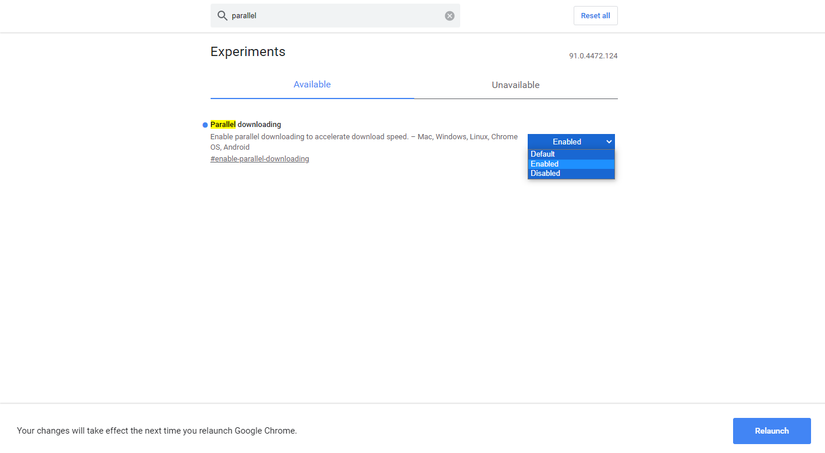
Task: Open the Unavailable tab
Action: pyautogui.click(x=515, y=85)
